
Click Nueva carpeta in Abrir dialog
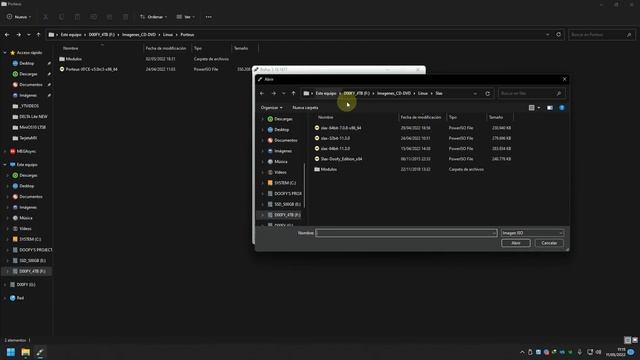(305, 108)
